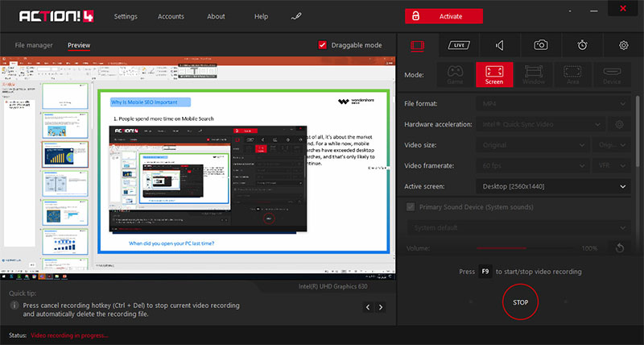The width and height of the screenshot is (644, 345).
Task: Open the general settings gear tab
Action: click(x=623, y=45)
